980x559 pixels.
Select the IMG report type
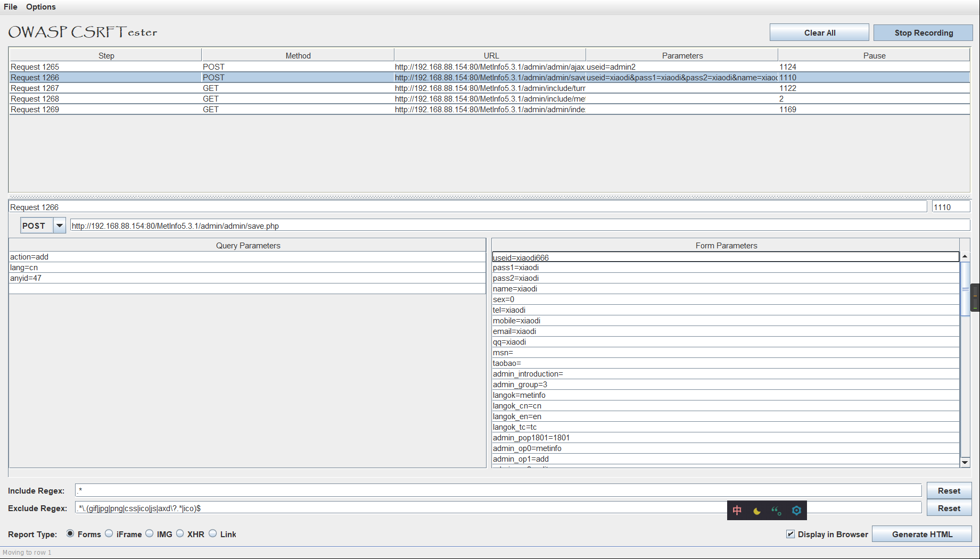tap(150, 533)
